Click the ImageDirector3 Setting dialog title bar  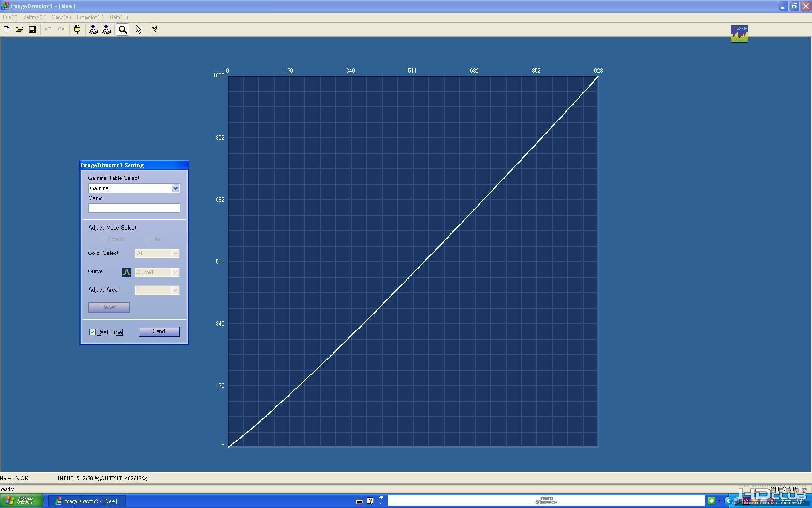(x=134, y=165)
